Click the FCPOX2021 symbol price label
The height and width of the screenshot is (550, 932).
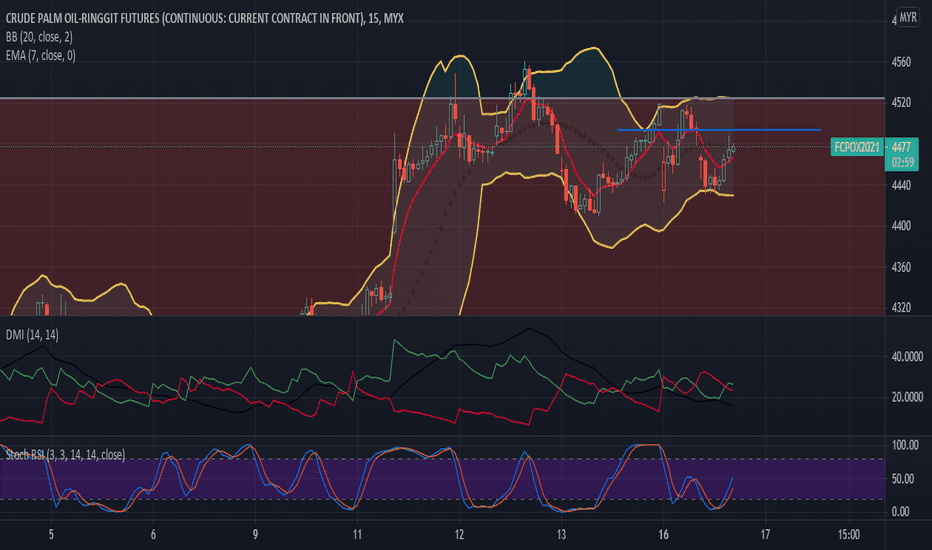[x=857, y=147]
